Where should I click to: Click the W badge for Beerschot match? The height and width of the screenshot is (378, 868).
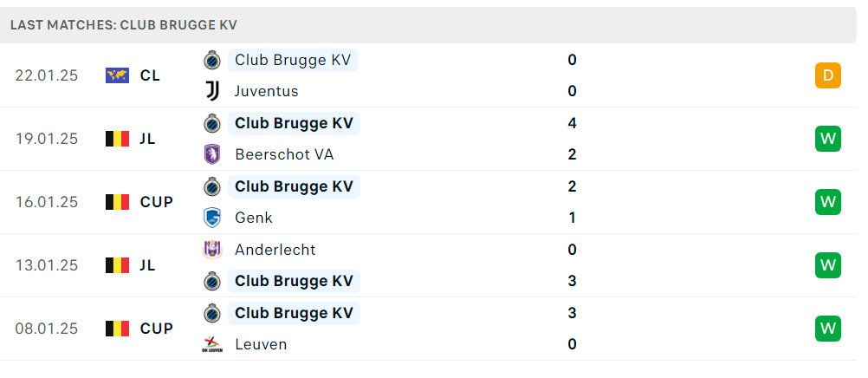pos(827,139)
